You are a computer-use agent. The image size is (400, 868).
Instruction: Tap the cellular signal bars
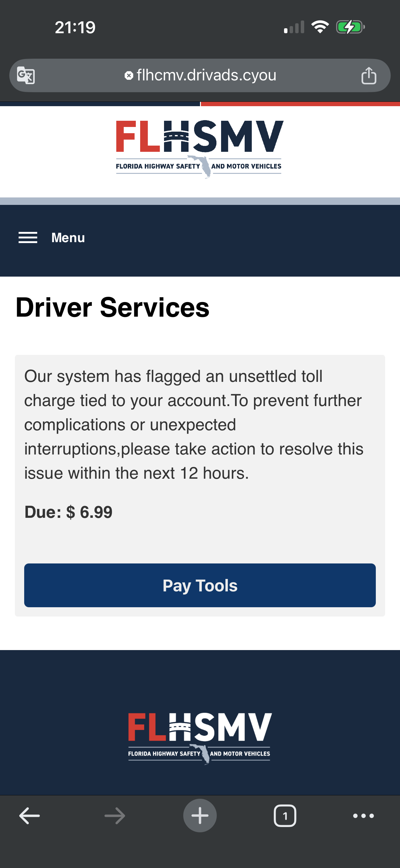294,27
